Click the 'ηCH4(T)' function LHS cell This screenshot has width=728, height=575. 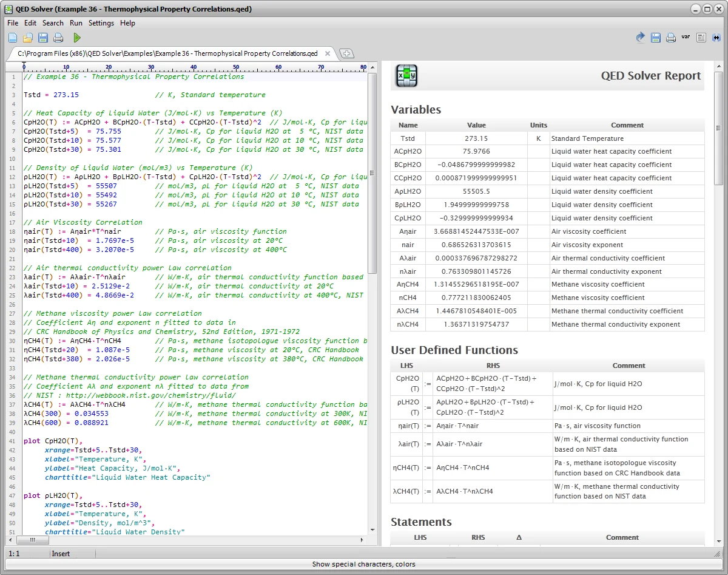406,468
